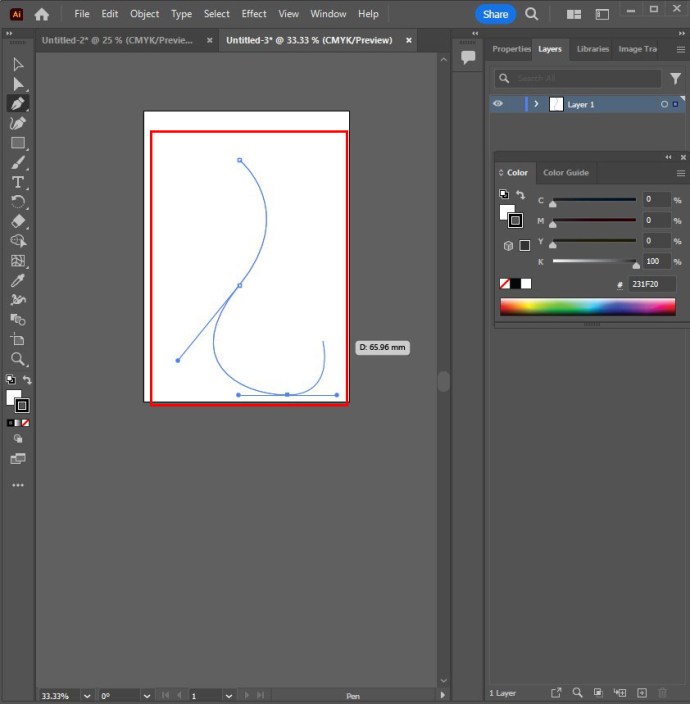Select the Paintbrush tool
The image size is (690, 704).
click(x=18, y=163)
